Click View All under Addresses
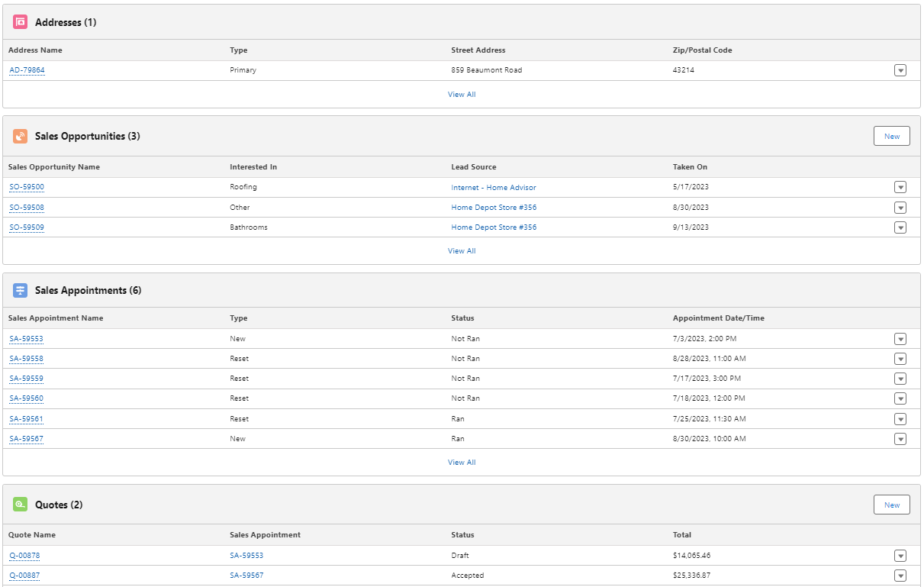The image size is (924, 587). 462,95
